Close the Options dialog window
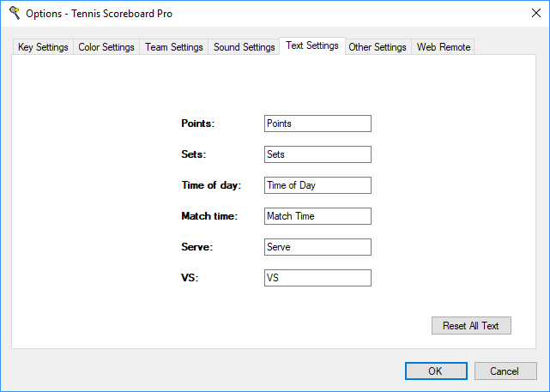Screen dimensions: 550x392 click(x=529, y=13)
